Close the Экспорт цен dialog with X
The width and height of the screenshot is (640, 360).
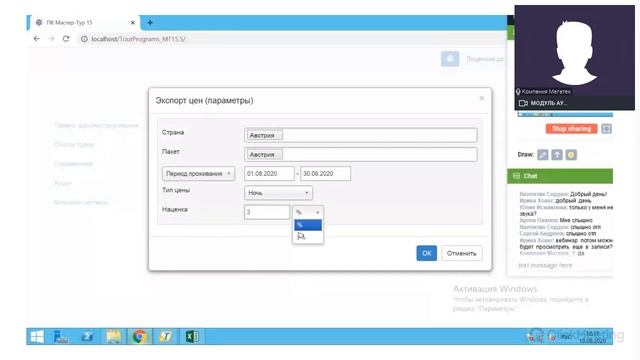coord(482,98)
